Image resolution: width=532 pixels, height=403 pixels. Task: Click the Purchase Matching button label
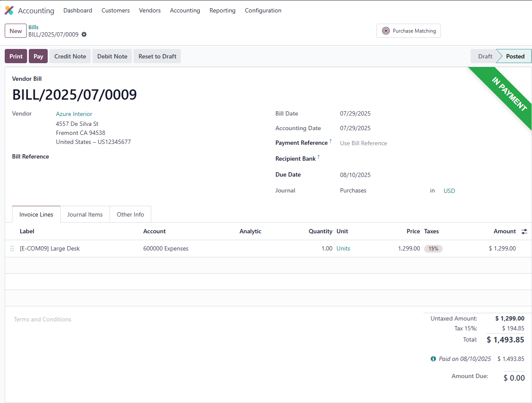(x=414, y=31)
